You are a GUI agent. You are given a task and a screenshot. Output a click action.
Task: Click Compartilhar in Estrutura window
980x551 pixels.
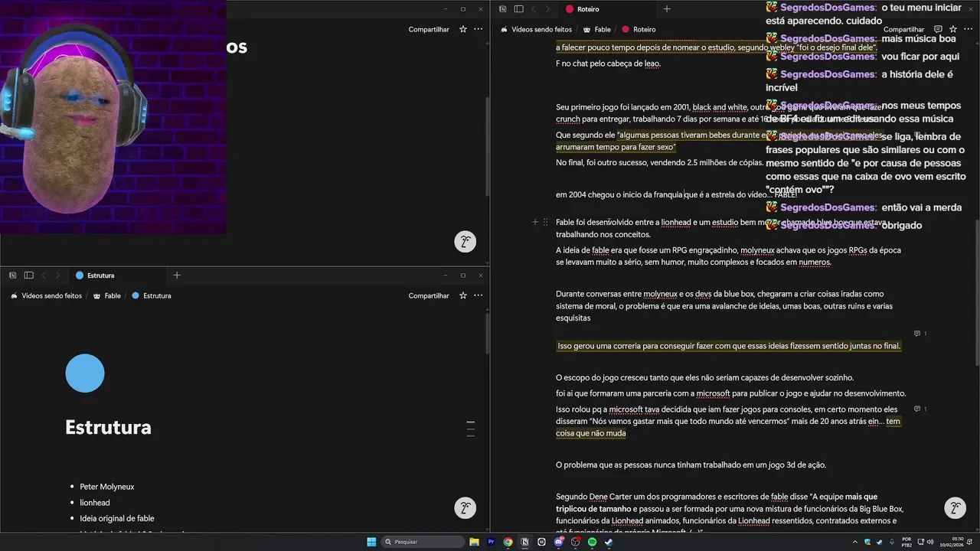point(429,295)
